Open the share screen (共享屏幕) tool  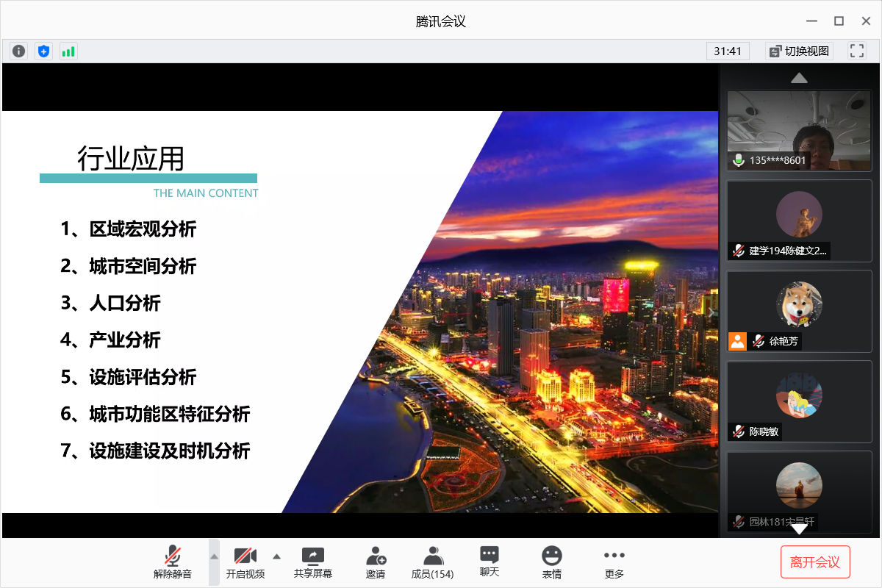[x=313, y=562]
